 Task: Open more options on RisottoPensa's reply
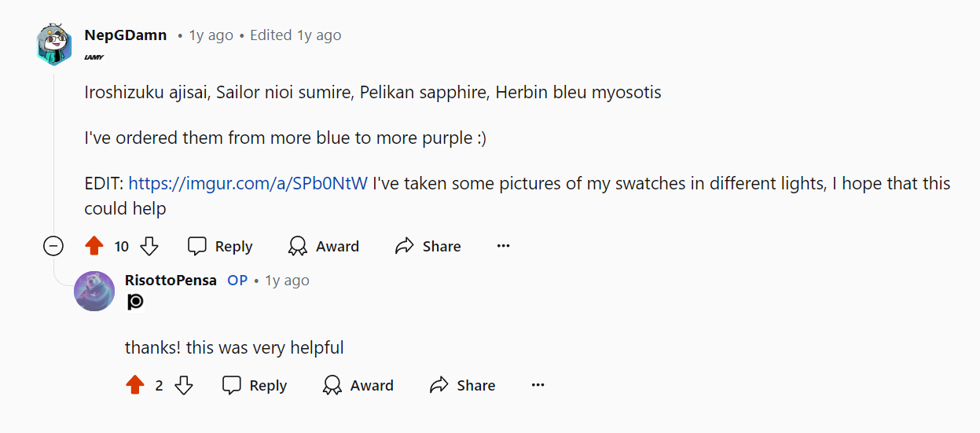pos(538,386)
